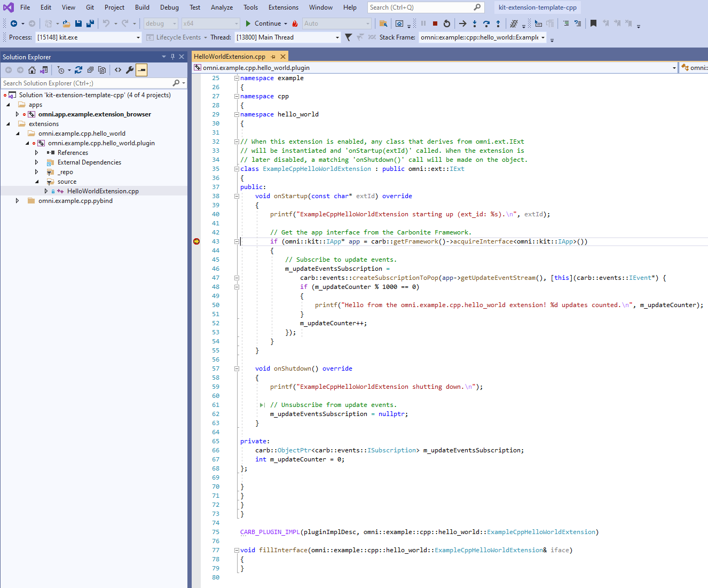This screenshot has height=588, width=708.
Task: Click the Step Out icon
Action: click(x=498, y=23)
